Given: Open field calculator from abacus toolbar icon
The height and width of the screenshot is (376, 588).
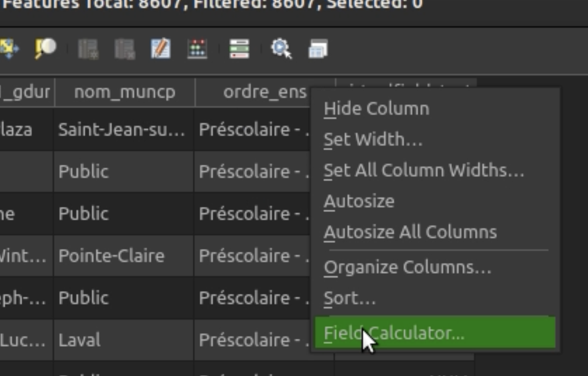Looking at the screenshot, I should tap(197, 49).
